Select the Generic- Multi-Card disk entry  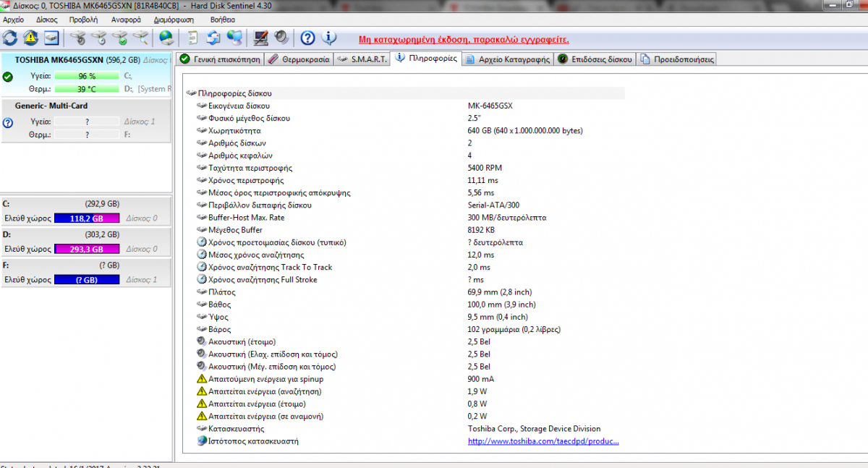pyautogui.click(x=51, y=106)
